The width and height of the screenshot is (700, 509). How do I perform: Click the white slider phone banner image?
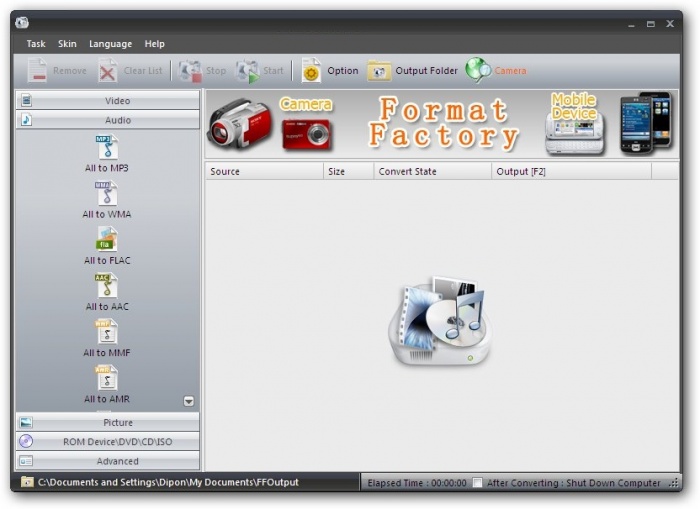[x=575, y=133]
